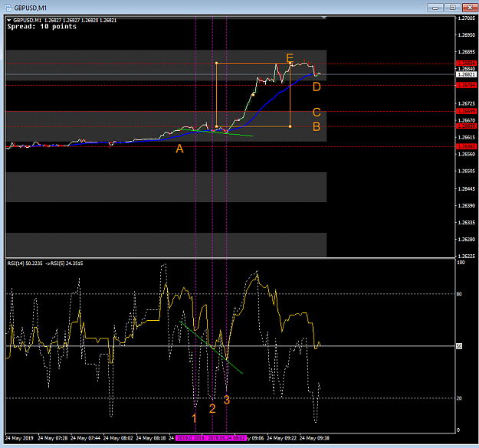Screen dimensions: 479x448
Task: Click the red 1.26856 price level tag
Action: [x=466, y=63]
